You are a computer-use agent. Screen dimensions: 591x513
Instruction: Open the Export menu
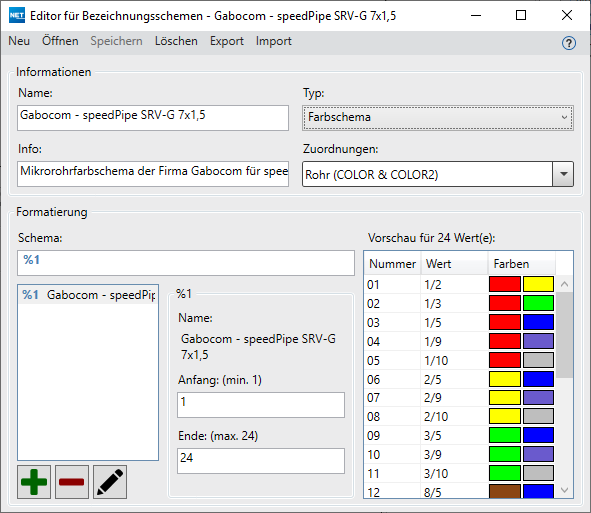click(227, 41)
